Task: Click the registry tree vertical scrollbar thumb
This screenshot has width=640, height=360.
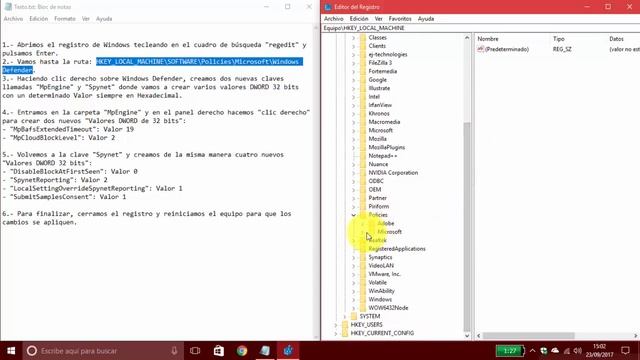Action: click(x=467, y=227)
